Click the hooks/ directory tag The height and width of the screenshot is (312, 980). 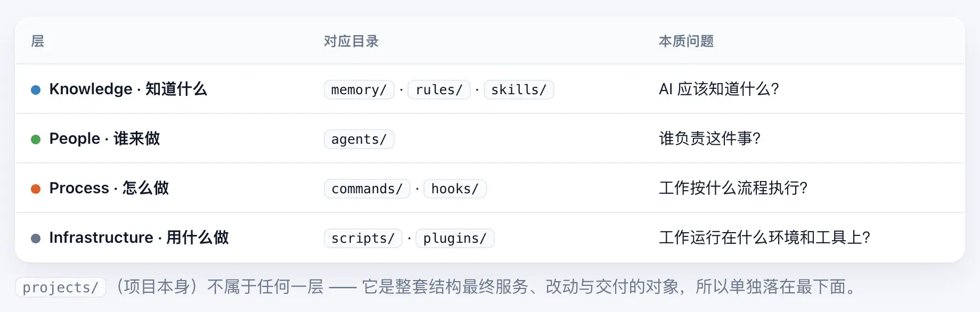click(x=455, y=188)
